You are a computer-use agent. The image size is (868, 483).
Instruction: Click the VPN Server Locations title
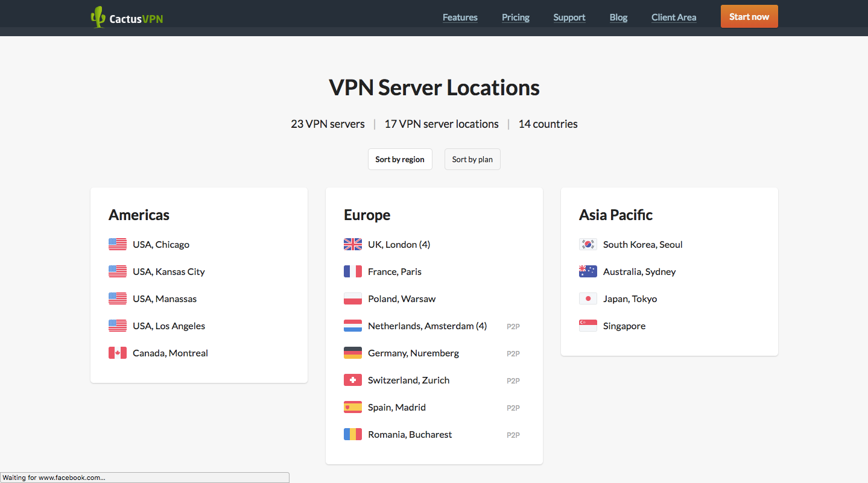[434, 87]
